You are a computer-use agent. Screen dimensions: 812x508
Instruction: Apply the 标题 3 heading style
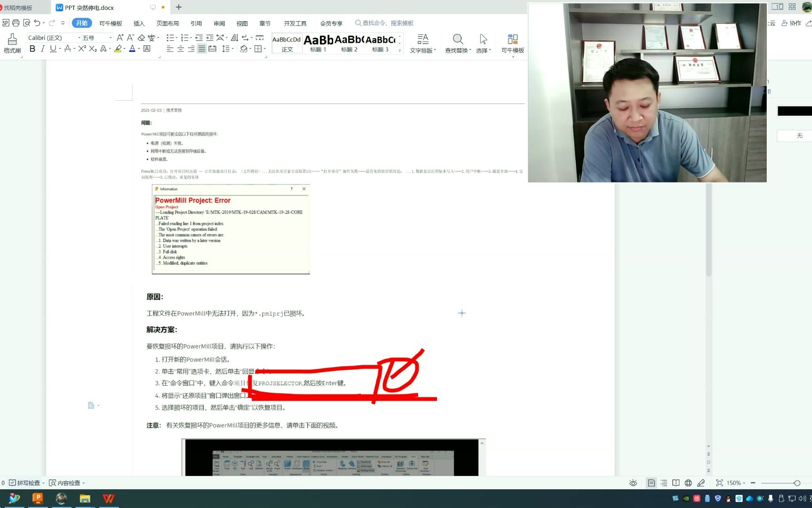coord(380,43)
